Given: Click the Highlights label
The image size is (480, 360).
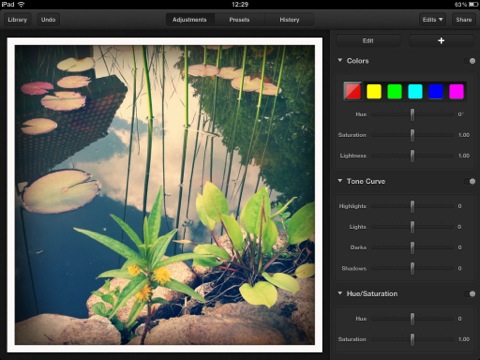Looking at the screenshot, I should pyautogui.click(x=352, y=206).
